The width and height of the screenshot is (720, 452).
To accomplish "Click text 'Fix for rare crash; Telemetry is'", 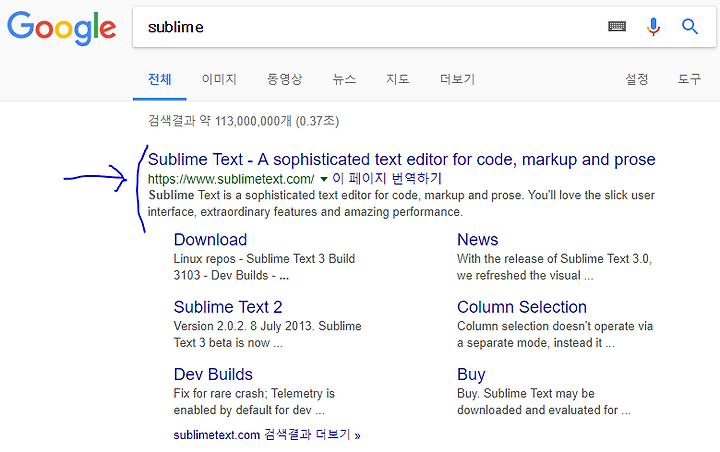I will point(254,394).
